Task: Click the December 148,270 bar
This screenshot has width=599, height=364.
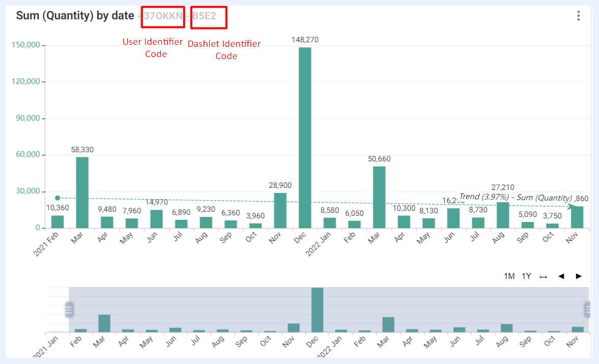Action: coord(305,137)
